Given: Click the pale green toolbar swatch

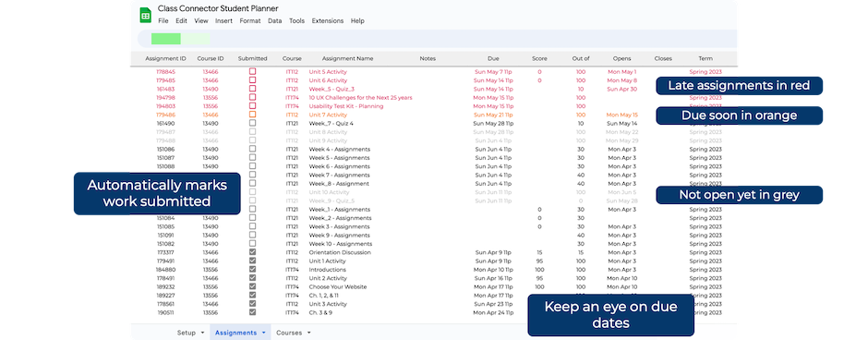Looking at the screenshot, I should point(196,38).
